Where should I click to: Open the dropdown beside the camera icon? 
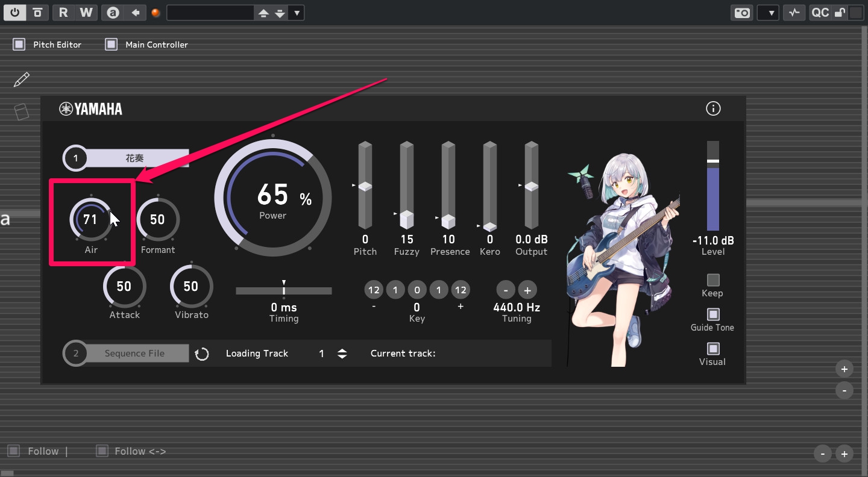[x=768, y=13]
